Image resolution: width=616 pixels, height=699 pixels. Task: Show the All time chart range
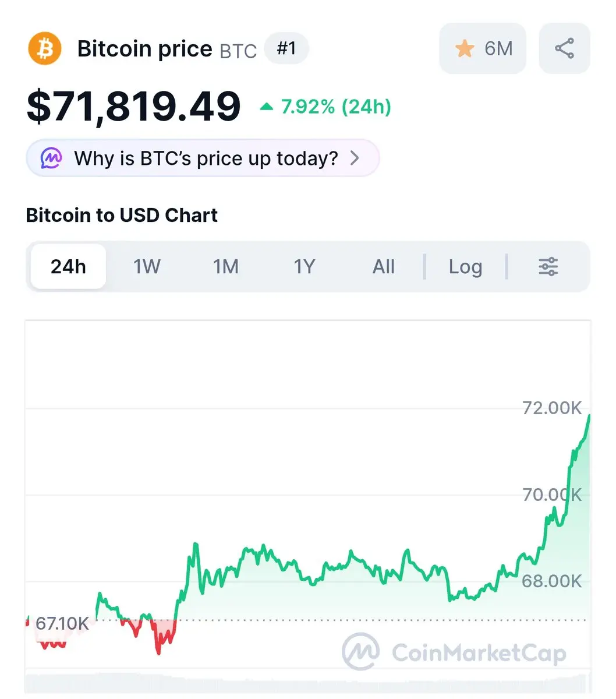pos(383,267)
